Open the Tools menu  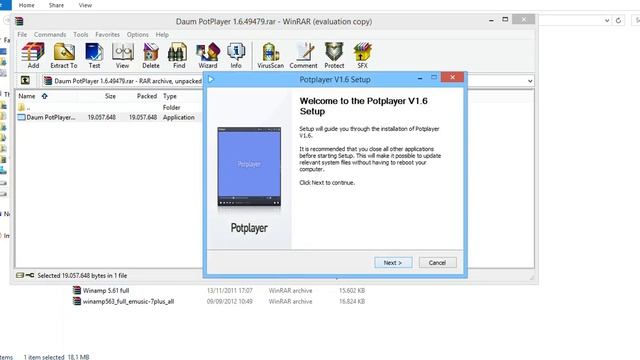point(81,35)
